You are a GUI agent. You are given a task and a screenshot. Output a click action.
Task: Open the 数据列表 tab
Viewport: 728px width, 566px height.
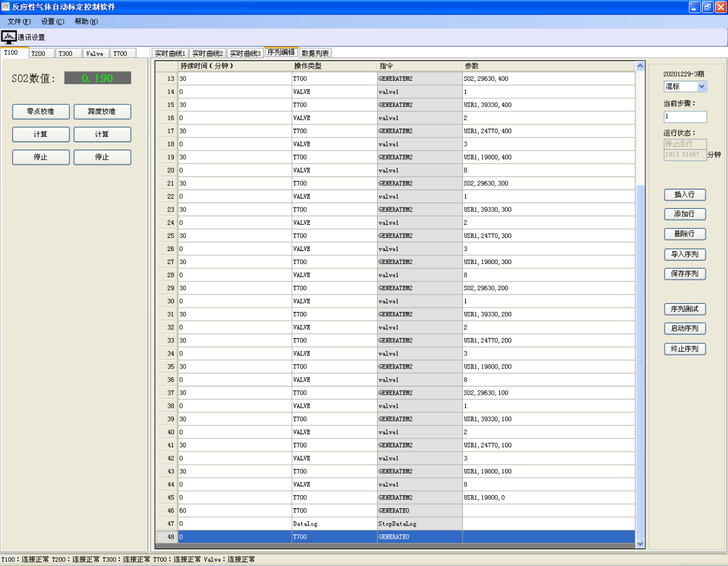316,53
